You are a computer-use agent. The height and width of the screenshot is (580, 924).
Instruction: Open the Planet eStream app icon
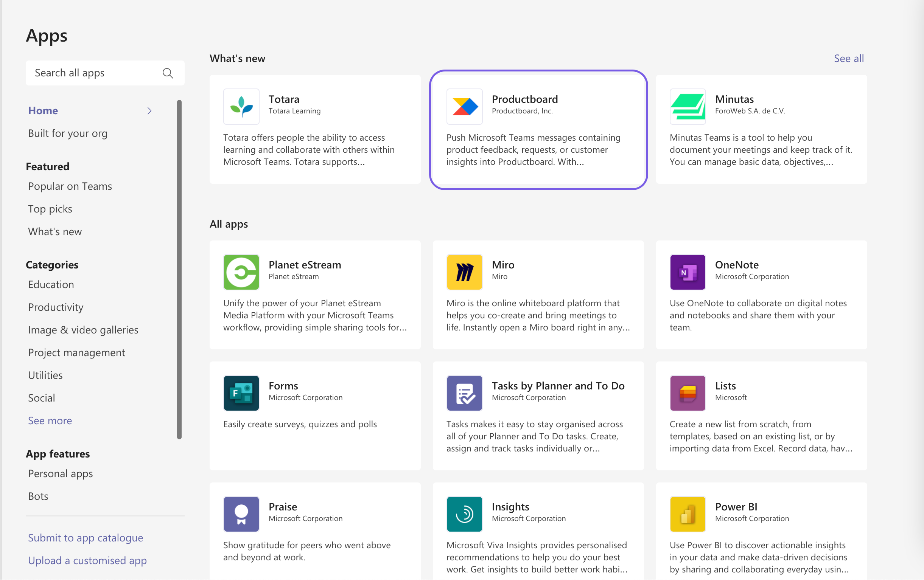(x=241, y=272)
